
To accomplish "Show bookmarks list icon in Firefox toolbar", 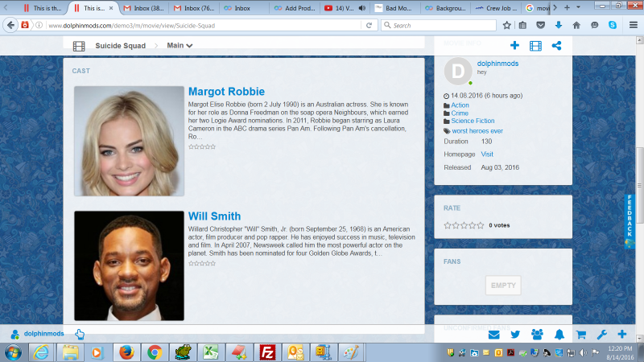I will pyautogui.click(x=522, y=25).
